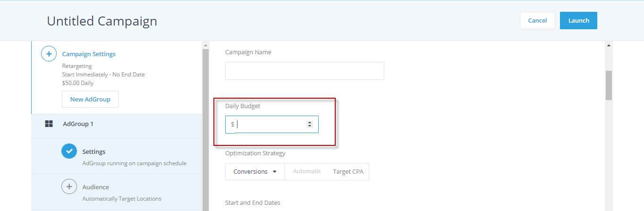644x211 pixels.
Task: Click the dollar sign in Daily Budget
Action: click(233, 124)
